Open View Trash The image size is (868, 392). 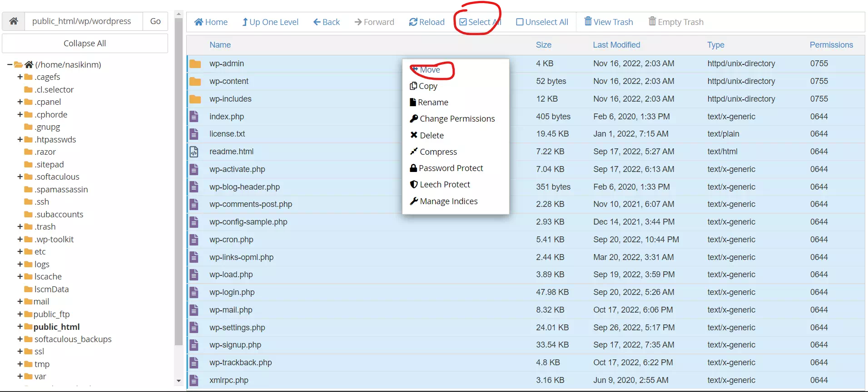coord(609,22)
